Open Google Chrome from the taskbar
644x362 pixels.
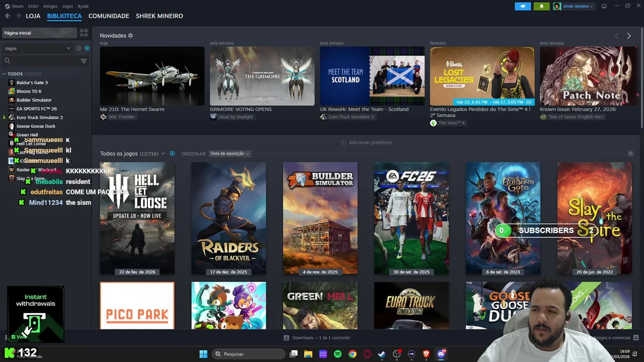click(x=353, y=354)
